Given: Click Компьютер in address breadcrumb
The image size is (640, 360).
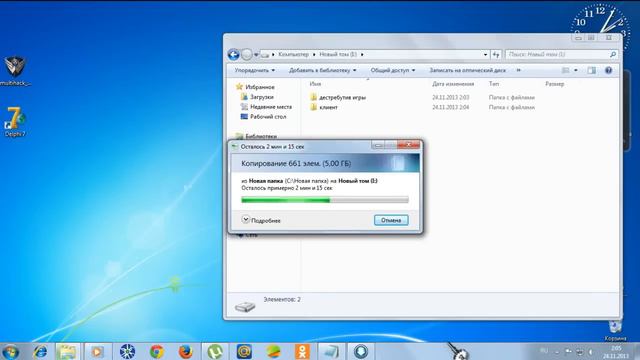Looking at the screenshot, I should [x=293, y=54].
